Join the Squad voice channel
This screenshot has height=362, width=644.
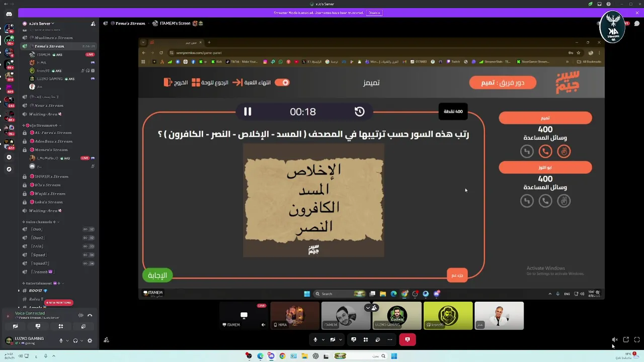tap(58, 255)
